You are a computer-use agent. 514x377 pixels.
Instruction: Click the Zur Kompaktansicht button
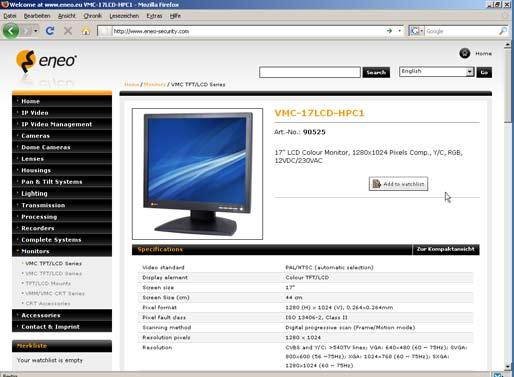446,249
